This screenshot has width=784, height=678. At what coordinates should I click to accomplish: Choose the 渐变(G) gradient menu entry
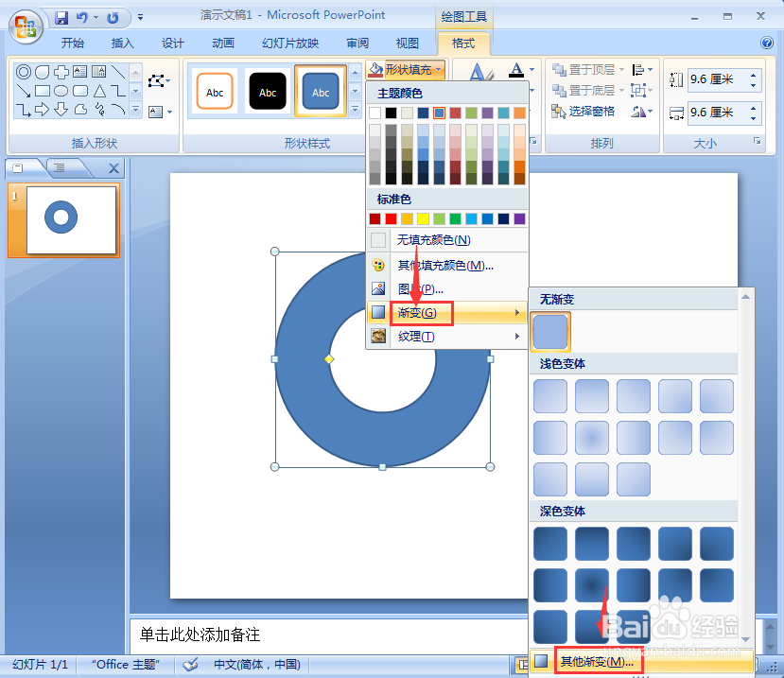tap(447, 313)
